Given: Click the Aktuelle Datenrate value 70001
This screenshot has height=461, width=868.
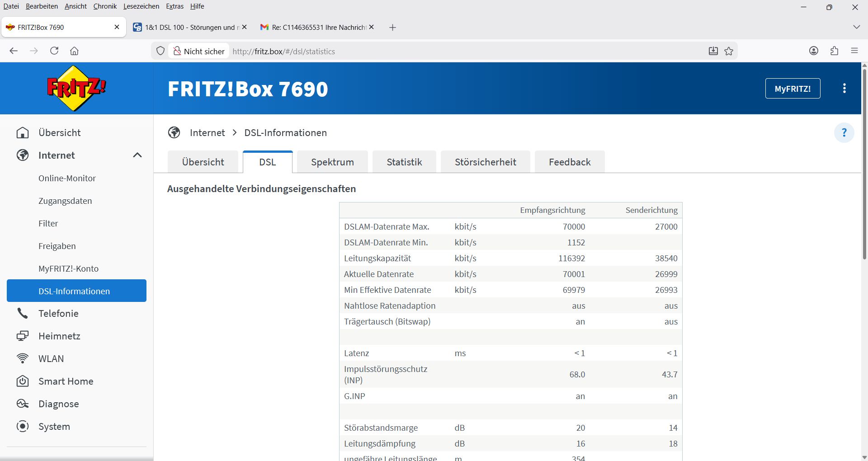Looking at the screenshot, I should 574,274.
